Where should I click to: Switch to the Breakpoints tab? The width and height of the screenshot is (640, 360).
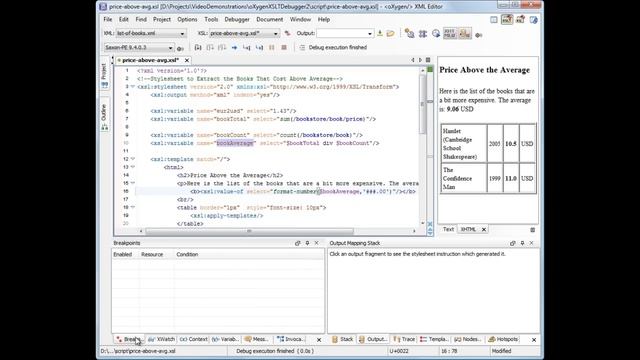129,339
